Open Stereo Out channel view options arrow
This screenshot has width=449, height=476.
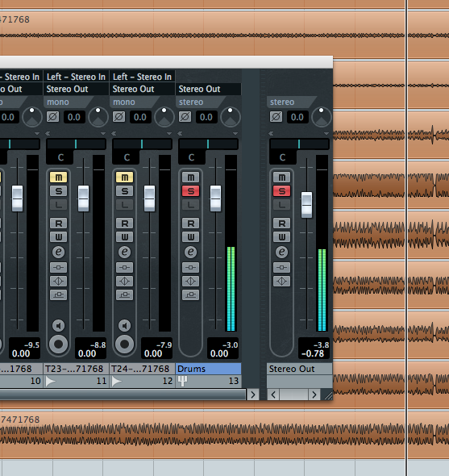[x=326, y=134]
